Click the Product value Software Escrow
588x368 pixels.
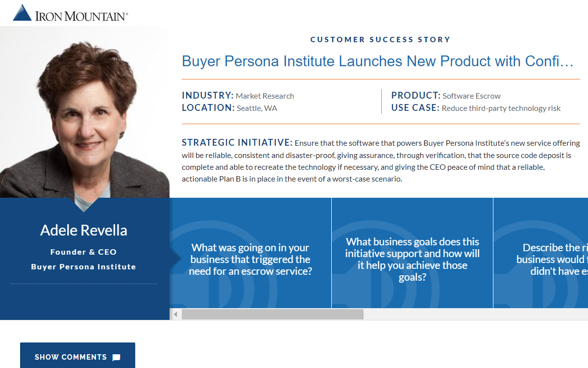pos(471,96)
